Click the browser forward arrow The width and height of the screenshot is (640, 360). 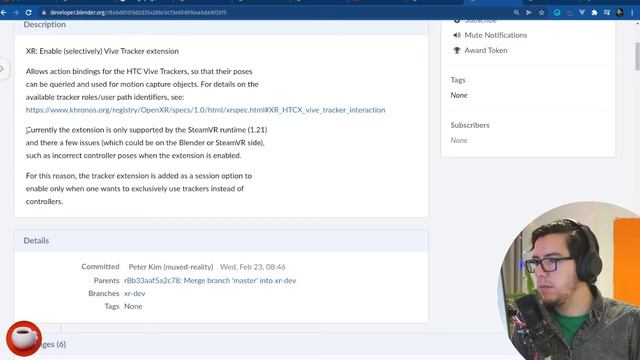(16, 13)
